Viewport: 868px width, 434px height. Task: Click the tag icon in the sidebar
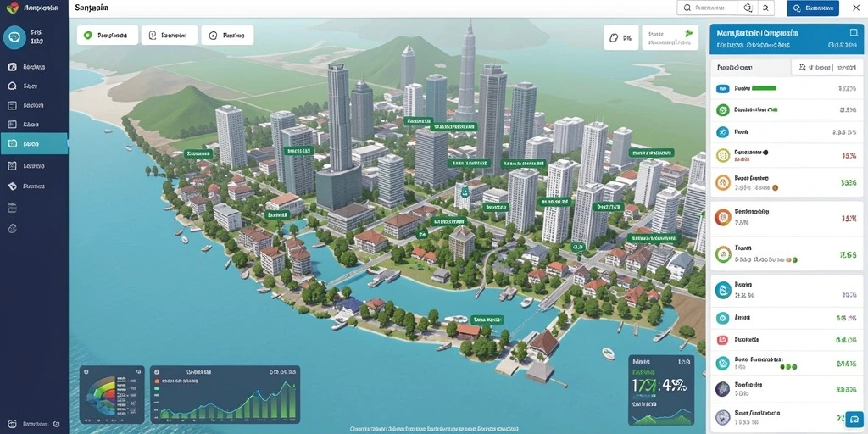pos(13,186)
